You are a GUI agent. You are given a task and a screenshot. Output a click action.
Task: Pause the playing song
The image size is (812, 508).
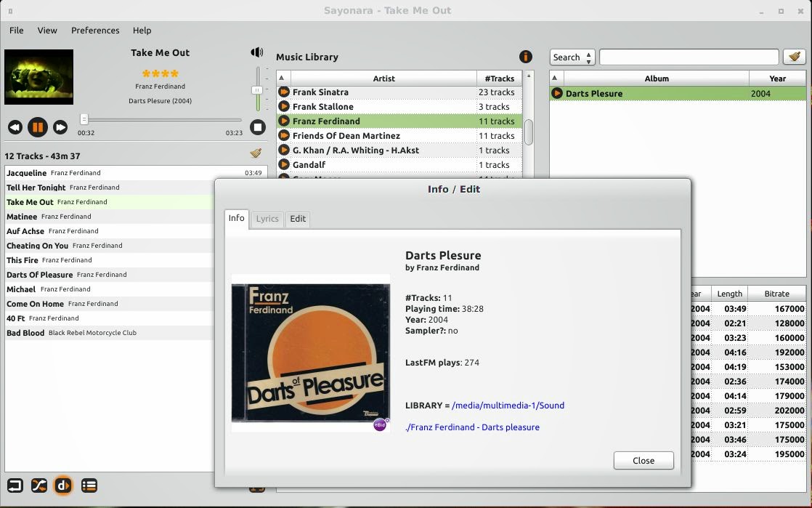[x=37, y=127]
